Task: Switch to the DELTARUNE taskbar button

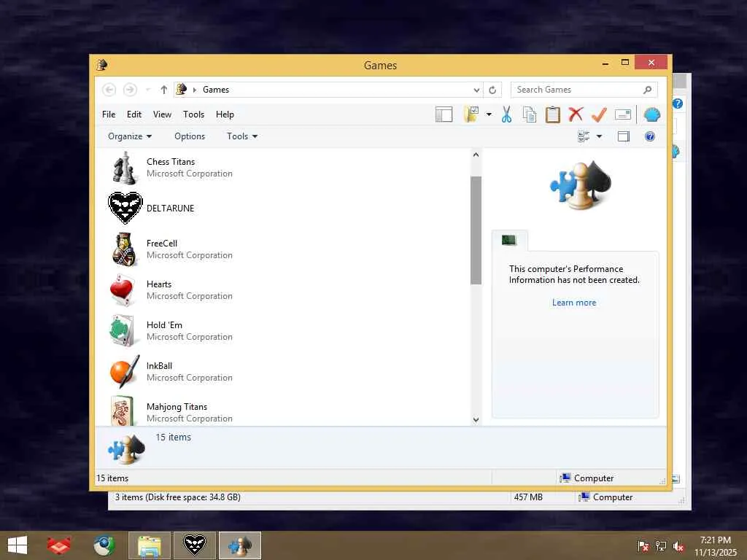Action: pyautogui.click(x=194, y=545)
